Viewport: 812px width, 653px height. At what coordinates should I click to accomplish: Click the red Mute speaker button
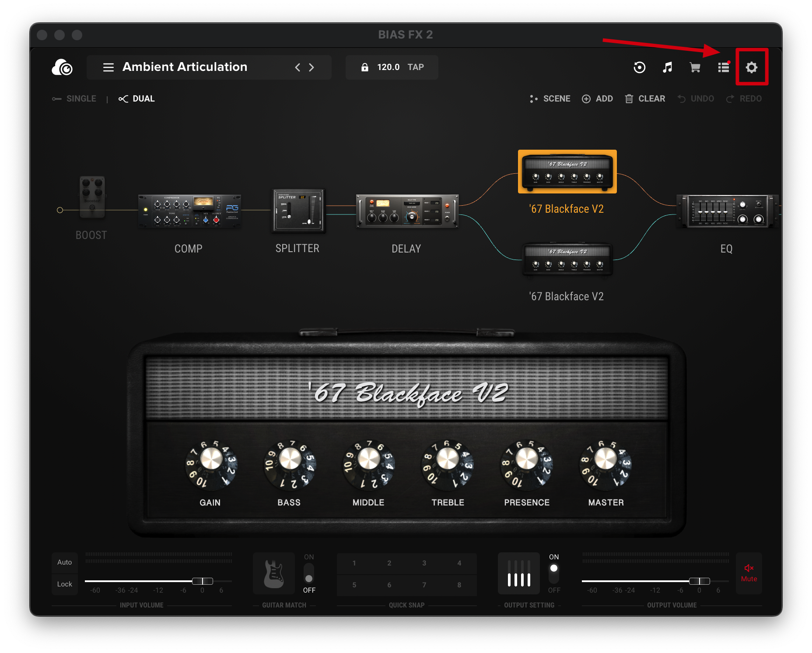(x=749, y=573)
